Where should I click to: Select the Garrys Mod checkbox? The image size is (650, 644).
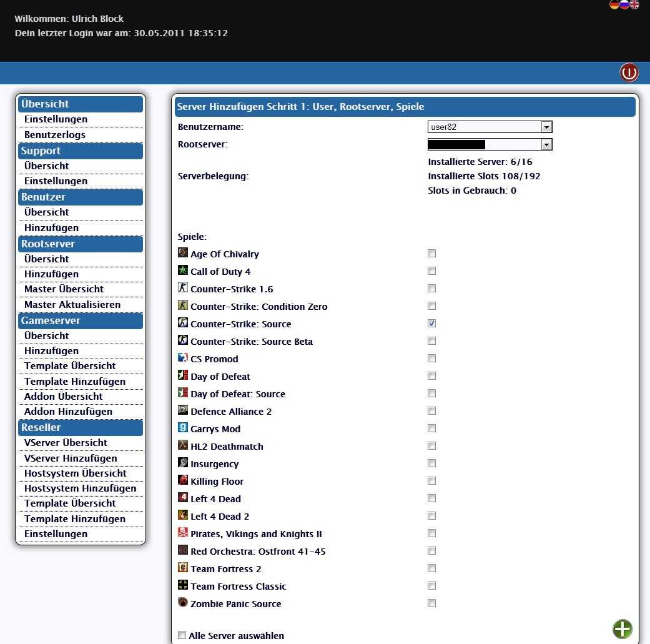click(431, 429)
